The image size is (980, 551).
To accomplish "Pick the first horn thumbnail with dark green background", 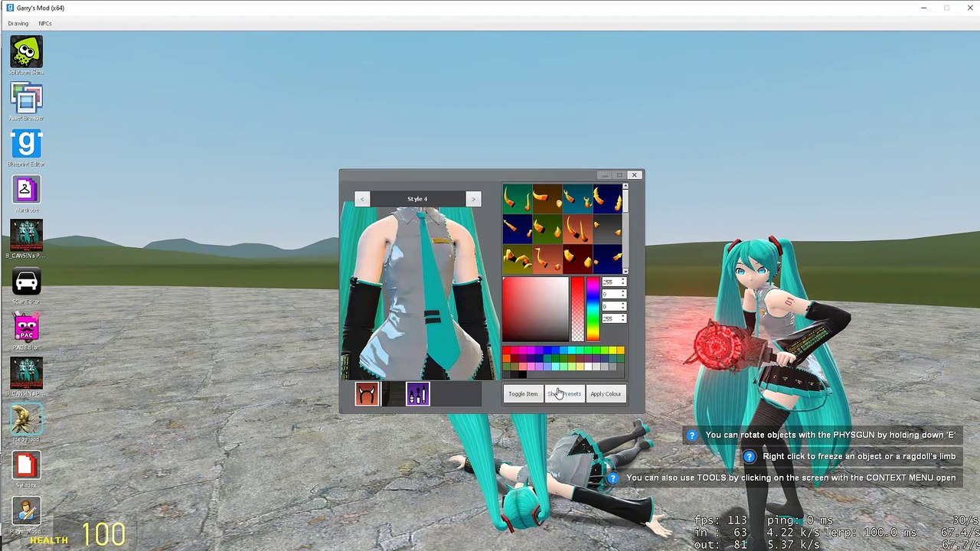I will point(517,200).
